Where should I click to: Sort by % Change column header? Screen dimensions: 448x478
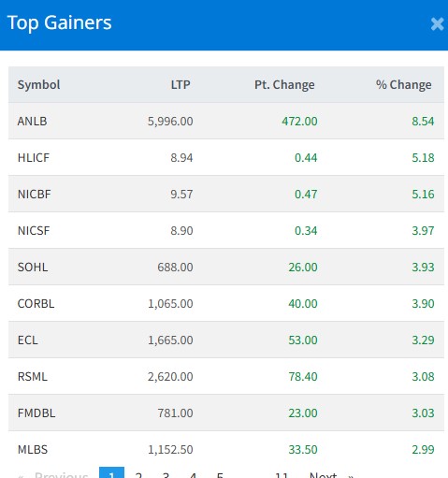coord(404,85)
